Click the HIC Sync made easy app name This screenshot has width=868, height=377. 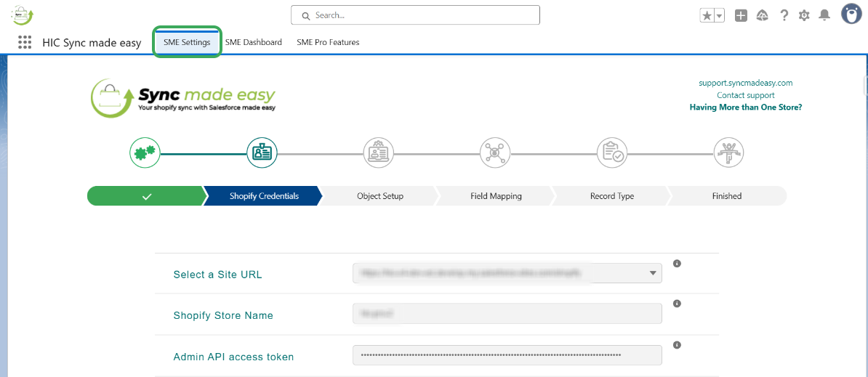click(x=92, y=43)
